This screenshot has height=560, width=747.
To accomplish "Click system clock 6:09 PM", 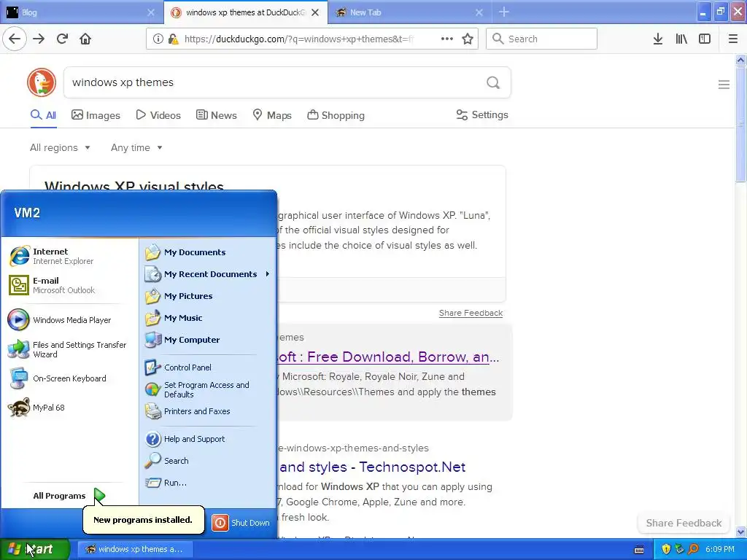I will [x=720, y=549].
